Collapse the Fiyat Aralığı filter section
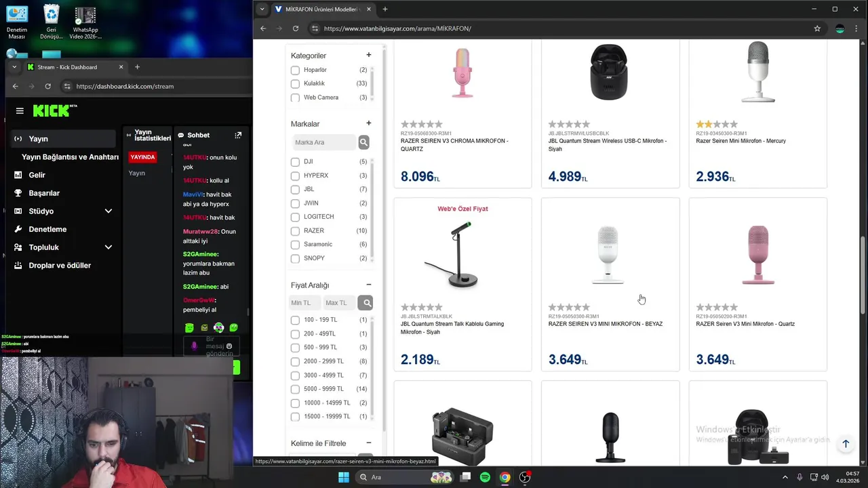This screenshot has width=868, height=488. click(369, 285)
